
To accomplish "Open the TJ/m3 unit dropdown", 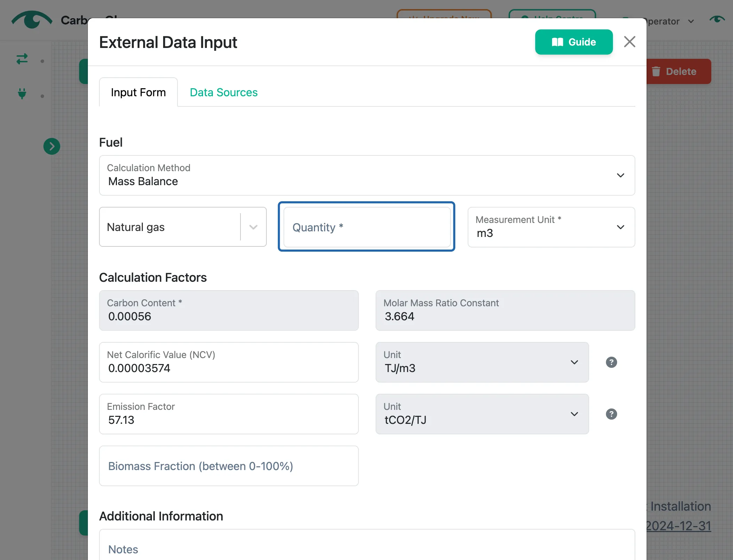I will pos(482,362).
